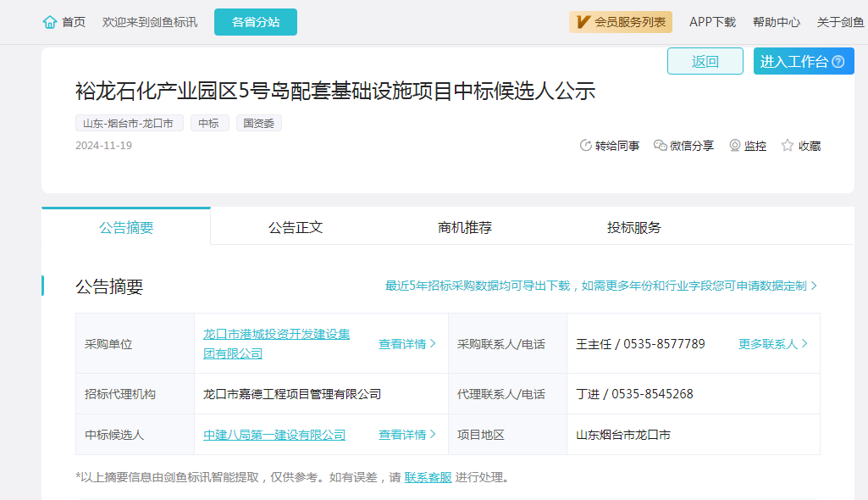Toggle the 收藏 favorite star
The width and height of the screenshot is (868, 500).
[x=788, y=145]
